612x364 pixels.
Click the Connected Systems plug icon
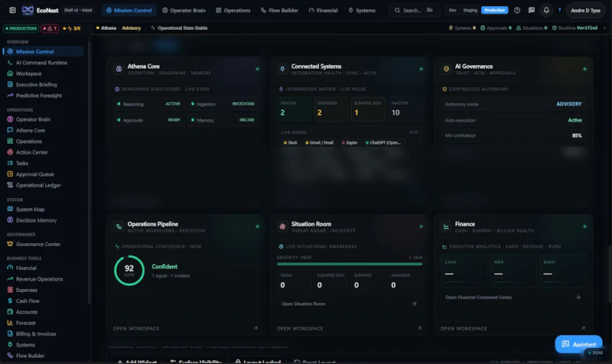coord(282,69)
